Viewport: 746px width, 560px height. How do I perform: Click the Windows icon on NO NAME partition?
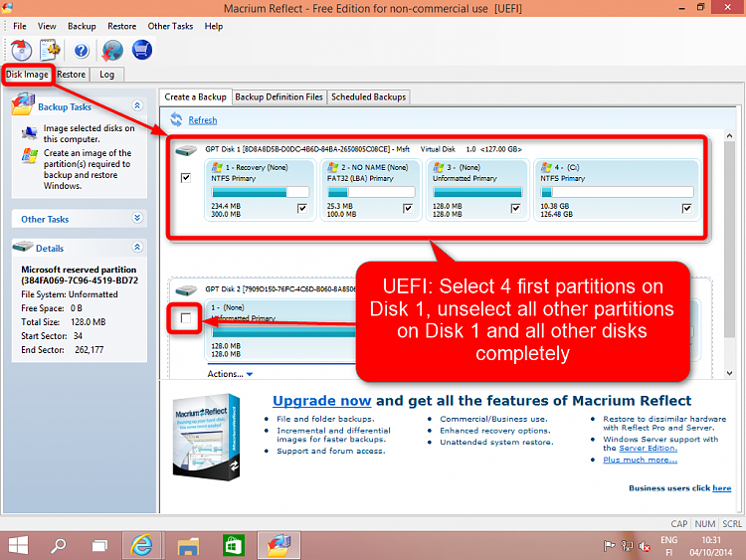point(332,167)
